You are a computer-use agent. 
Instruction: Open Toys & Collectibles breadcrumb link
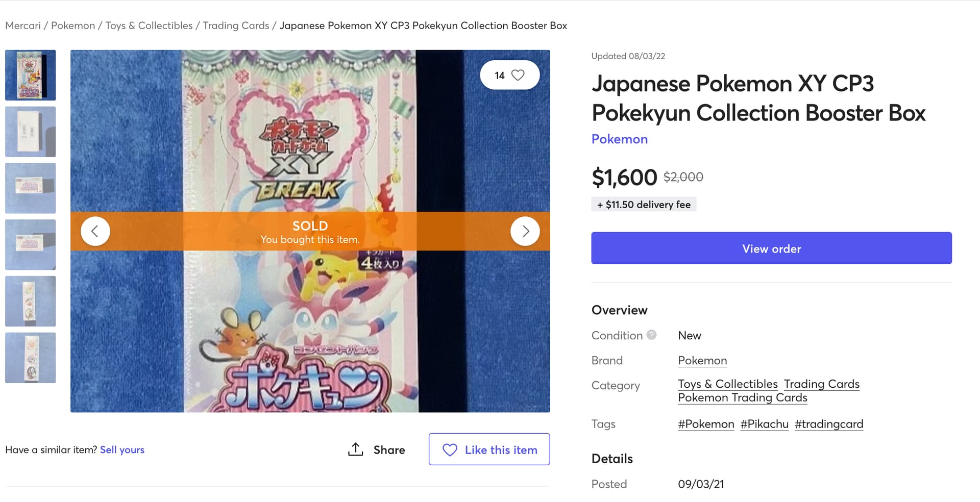click(x=149, y=26)
